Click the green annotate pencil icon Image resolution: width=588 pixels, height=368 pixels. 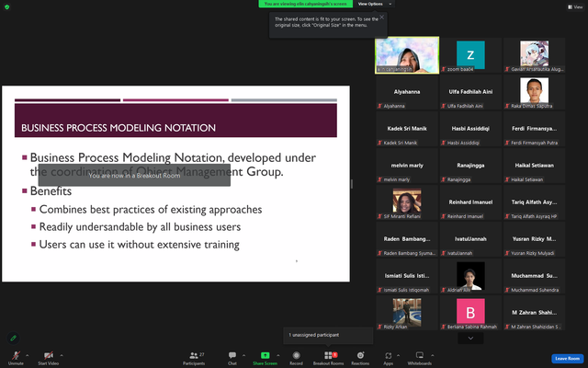[x=13, y=338]
